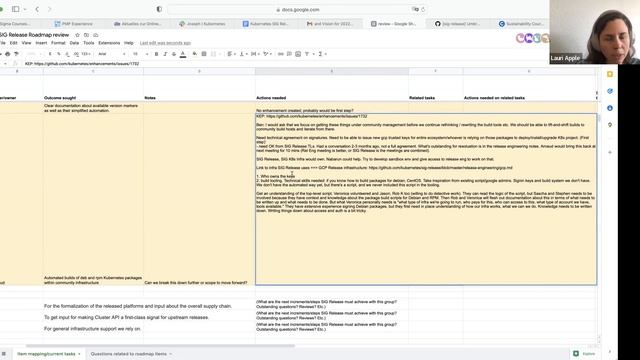The width and height of the screenshot is (640, 360).
Task: Toggle the browser sidebar icon
Action: (16, 9)
